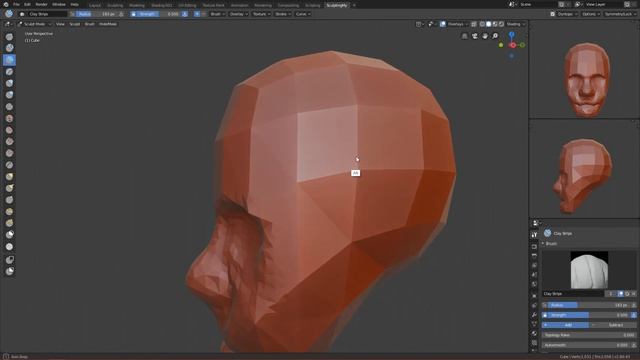Toggle Strength pressure sensitivity in top toolbar

click(184, 14)
